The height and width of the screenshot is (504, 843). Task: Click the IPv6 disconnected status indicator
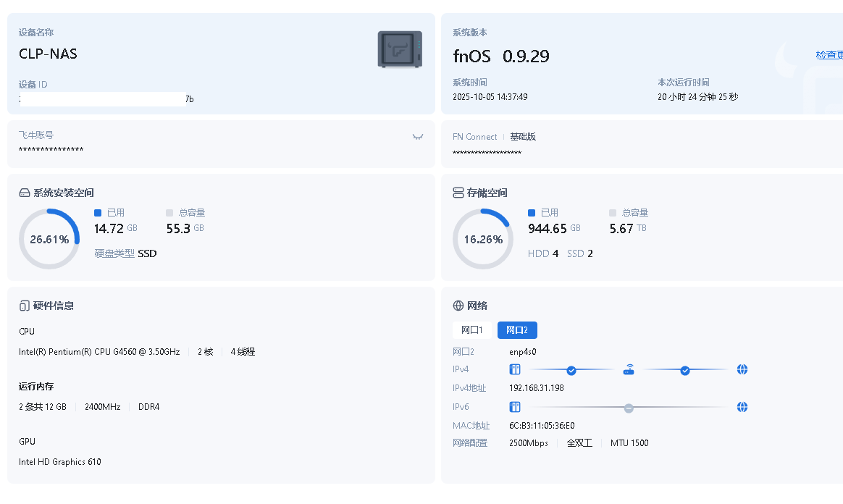(x=629, y=408)
